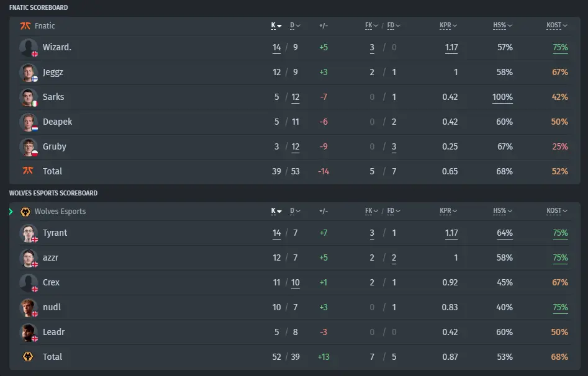Click Gruby's player avatar
The height and width of the screenshot is (376, 588).
tap(29, 147)
